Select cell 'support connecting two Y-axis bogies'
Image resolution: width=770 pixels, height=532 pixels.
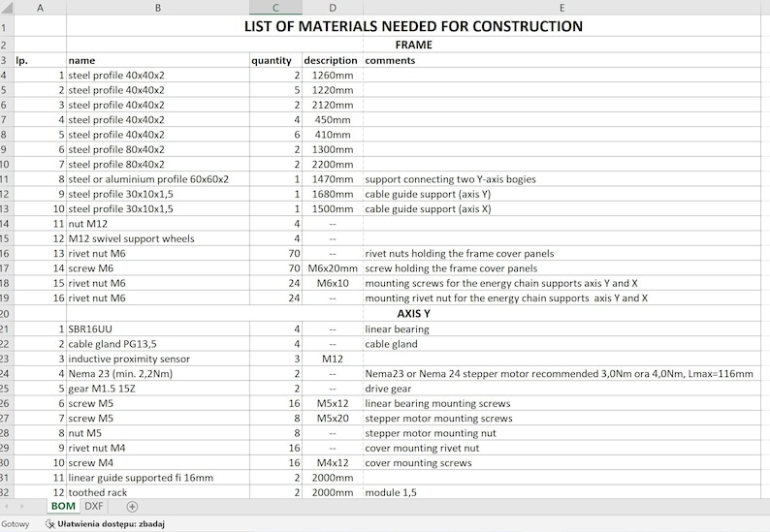pos(561,179)
